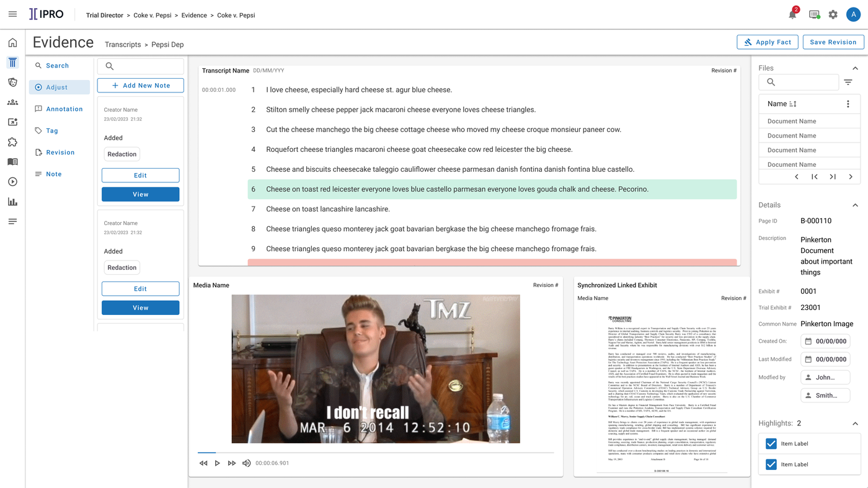Screen dimensions: 868x488
Task: Open the puzzle piece sidebar icon
Action: point(12,142)
